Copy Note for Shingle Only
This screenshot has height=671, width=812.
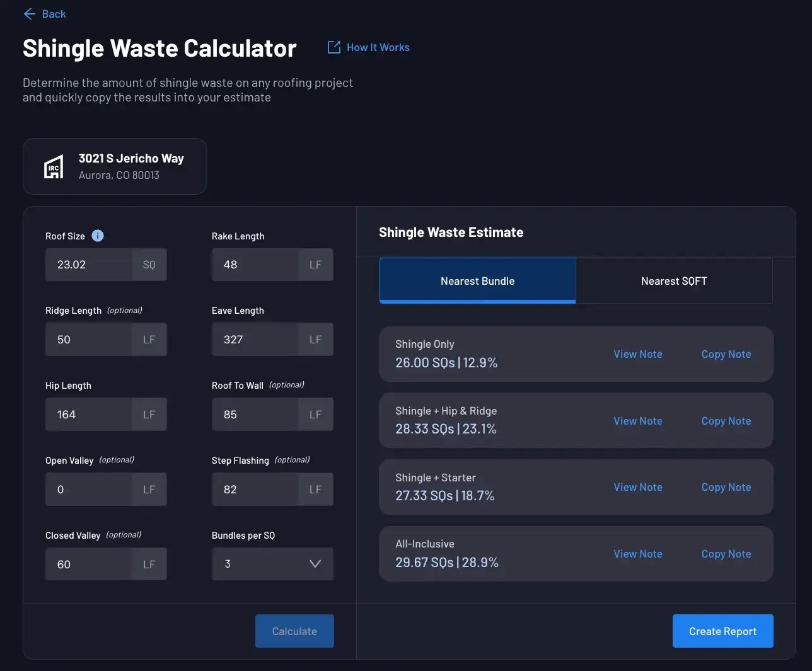[726, 354]
